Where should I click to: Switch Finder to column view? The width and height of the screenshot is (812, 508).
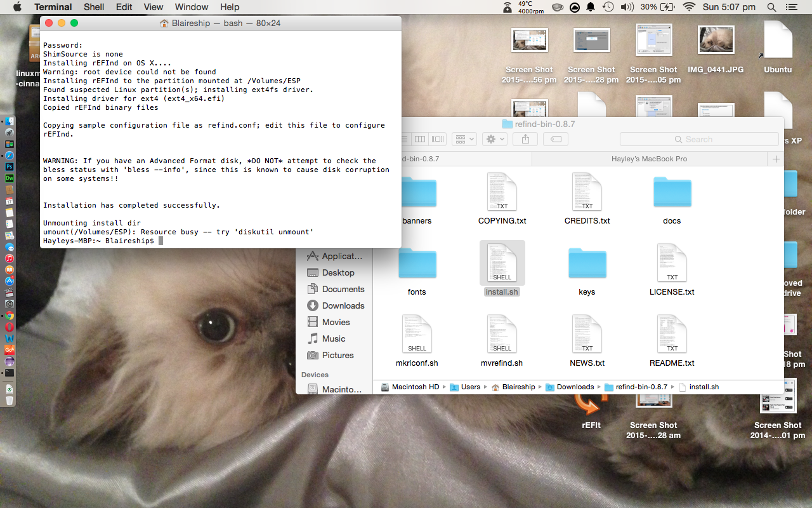click(420, 139)
